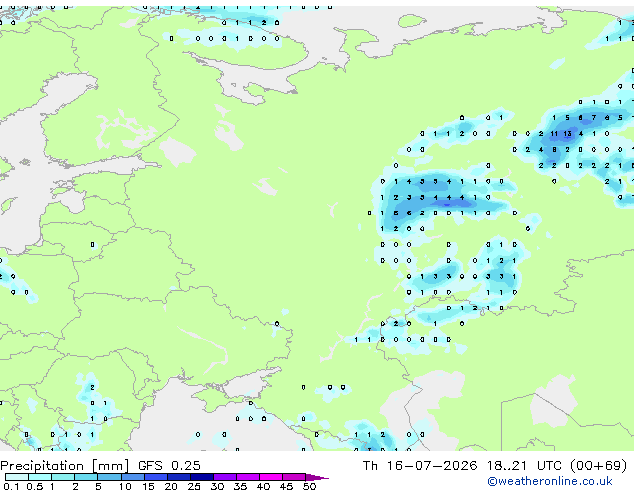
Task: Click the 15–20 mm legend color swatch
Action: pos(155,477)
